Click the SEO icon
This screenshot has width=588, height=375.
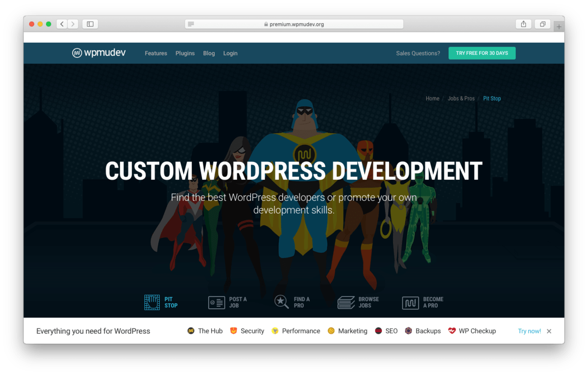(378, 331)
